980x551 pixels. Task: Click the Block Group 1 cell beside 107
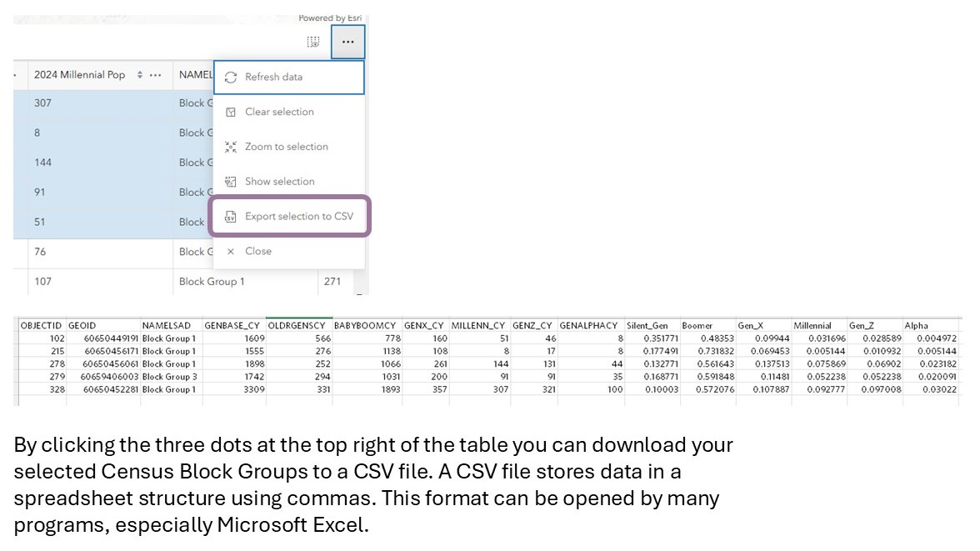coord(212,282)
